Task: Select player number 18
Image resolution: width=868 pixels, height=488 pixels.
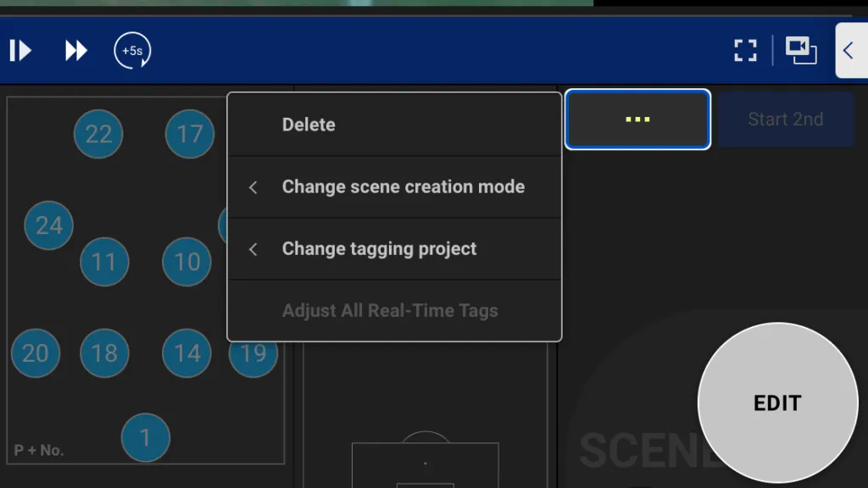Action: pos(104,353)
